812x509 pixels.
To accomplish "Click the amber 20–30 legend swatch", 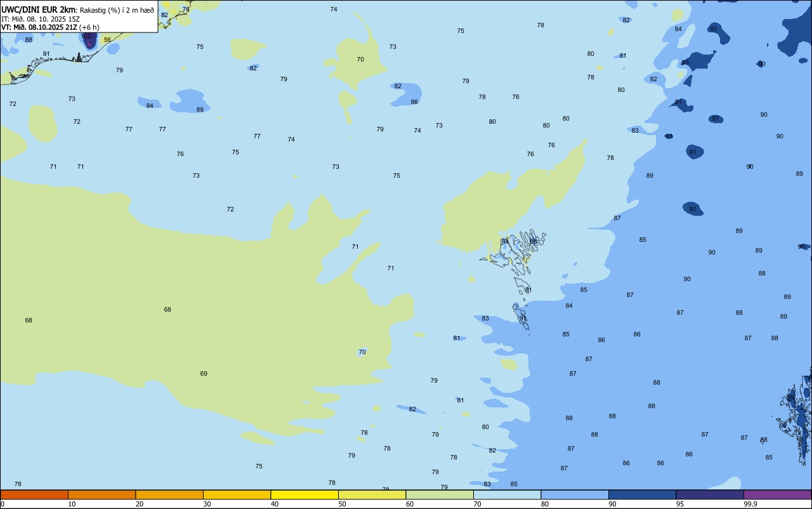I will (x=169, y=494).
